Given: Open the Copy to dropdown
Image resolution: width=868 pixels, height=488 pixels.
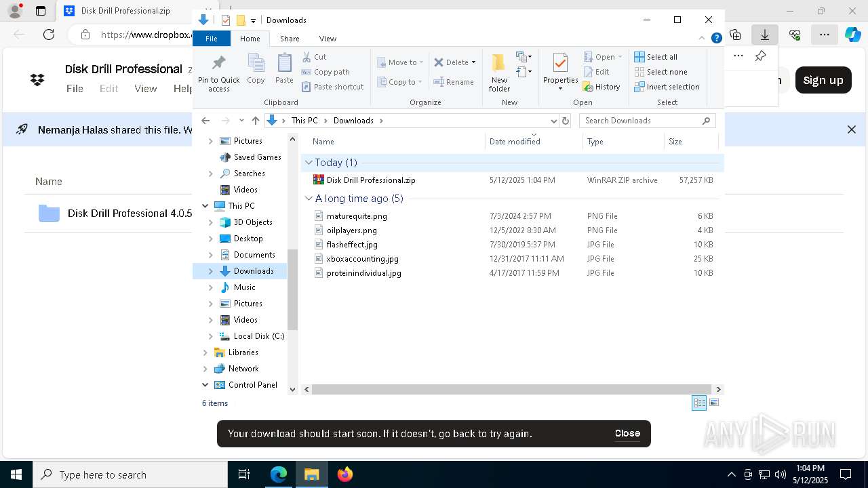Looking at the screenshot, I should (x=399, y=82).
